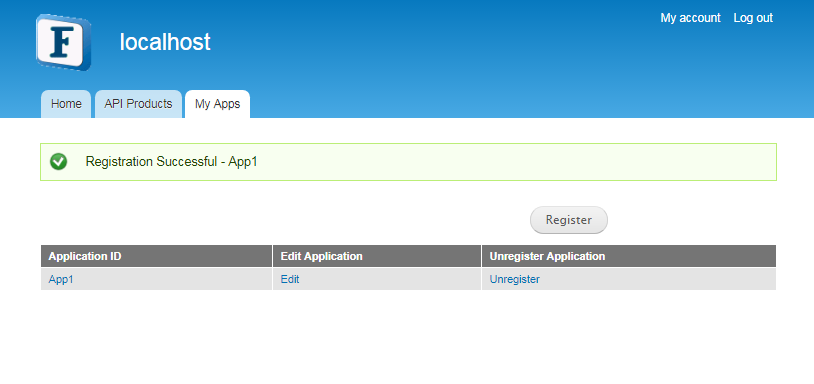Click the Registration Successful - App1 message text
This screenshot has height=384, width=814.
pos(172,162)
